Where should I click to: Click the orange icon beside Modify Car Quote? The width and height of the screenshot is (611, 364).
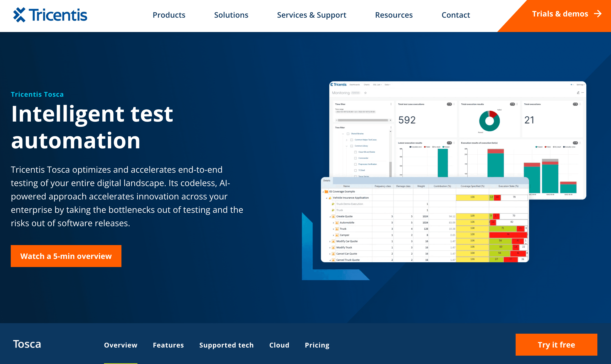333,241
